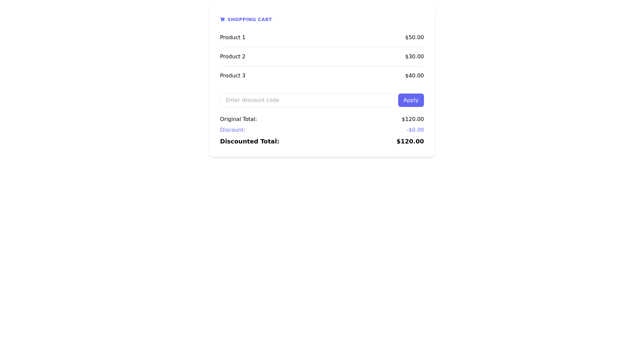
Task: Click the Original Total label
Action: 238,119
